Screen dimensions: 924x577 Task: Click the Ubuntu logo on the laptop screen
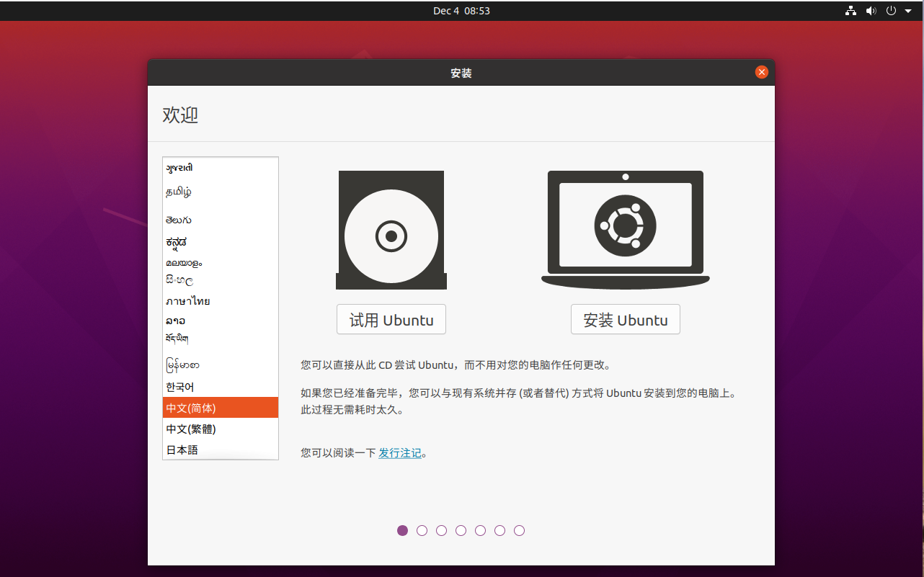(625, 224)
